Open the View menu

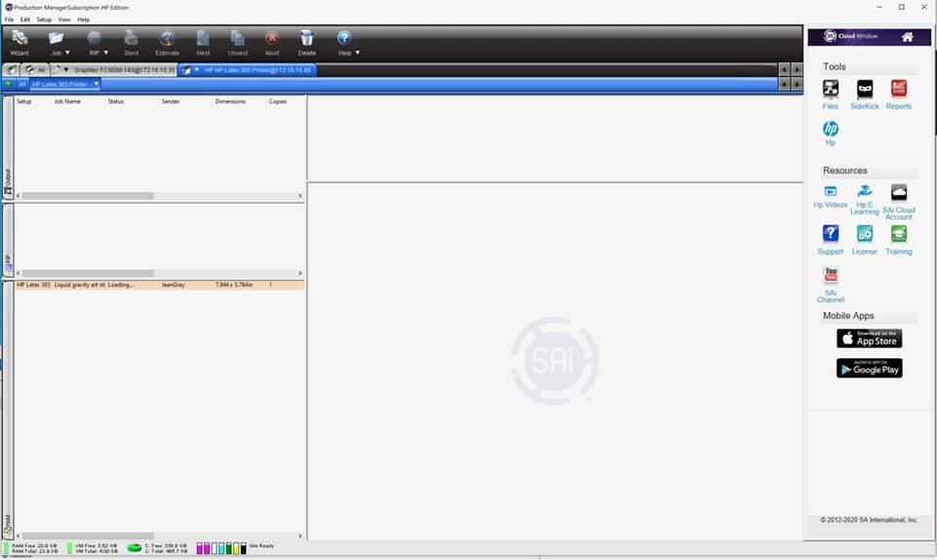(x=64, y=20)
